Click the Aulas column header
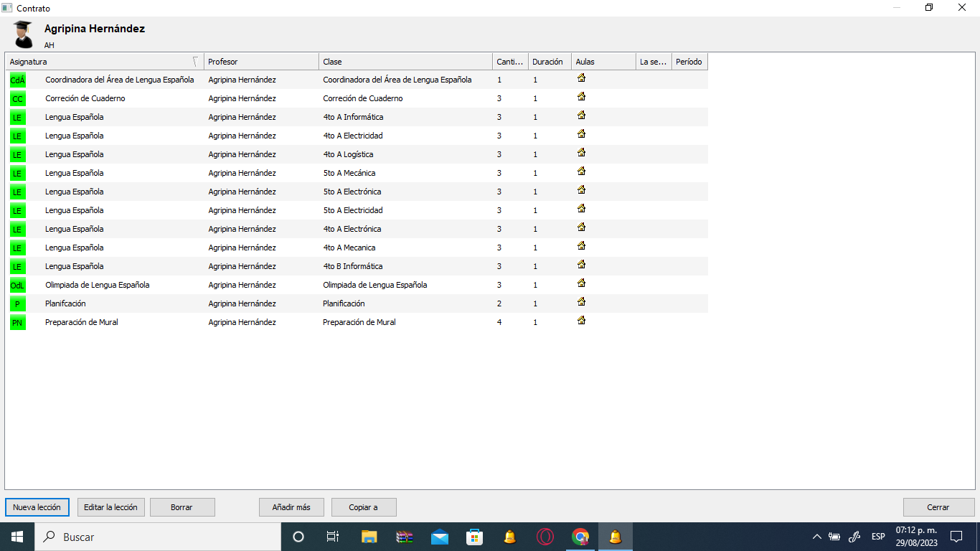980x551 pixels. pyautogui.click(x=603, y=62)
